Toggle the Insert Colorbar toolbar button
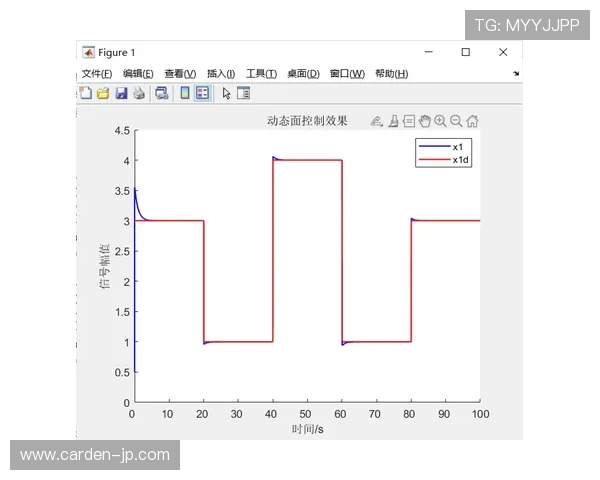Viewport: 600px width, 480px height. coord(185,93)
